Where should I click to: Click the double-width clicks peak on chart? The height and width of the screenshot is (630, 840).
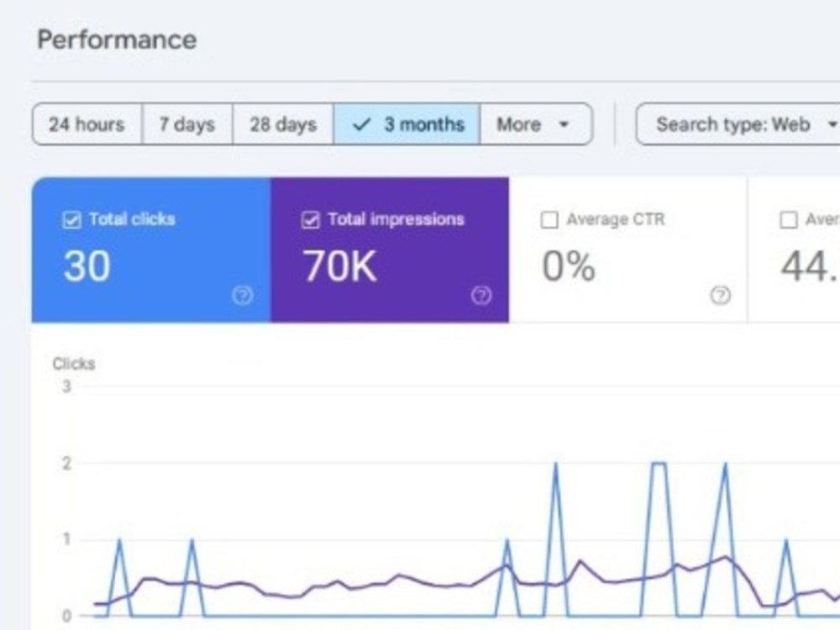(x=659, y=464)
